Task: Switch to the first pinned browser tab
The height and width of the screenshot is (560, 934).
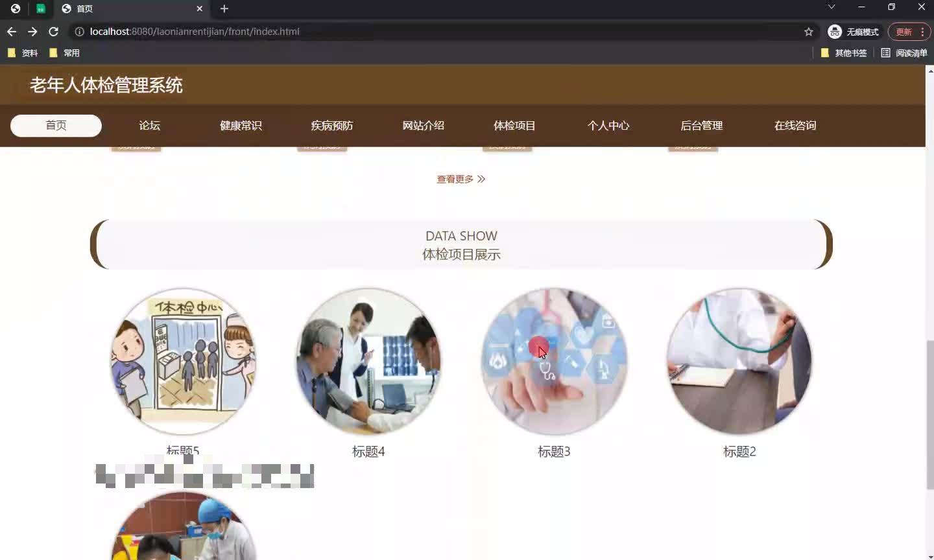Action: [16, 8]
